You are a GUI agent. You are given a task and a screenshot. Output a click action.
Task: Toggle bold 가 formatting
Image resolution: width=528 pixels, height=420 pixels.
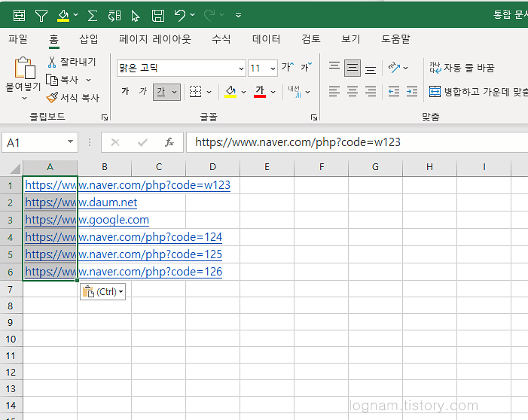[125, 91]
